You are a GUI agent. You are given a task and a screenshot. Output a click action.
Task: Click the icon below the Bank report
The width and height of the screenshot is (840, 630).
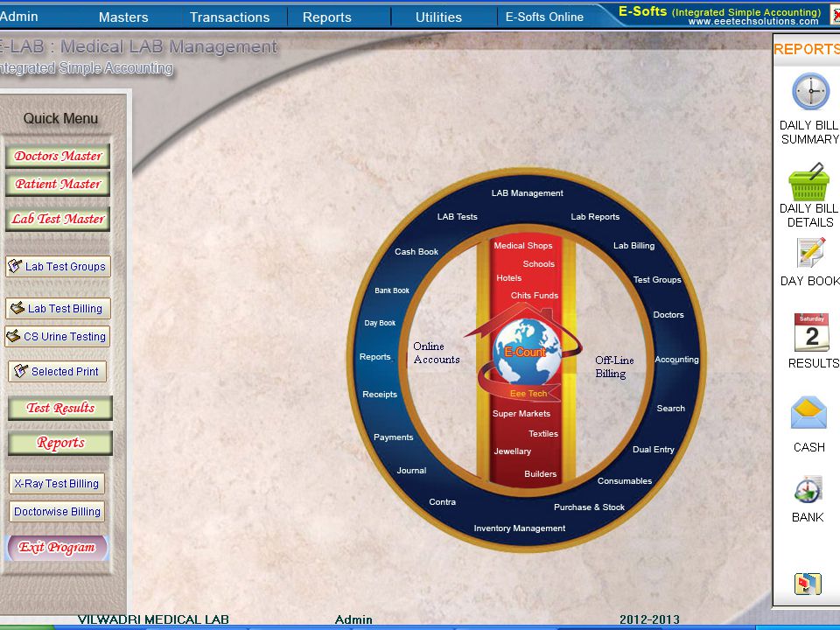[x=808, y=584]
